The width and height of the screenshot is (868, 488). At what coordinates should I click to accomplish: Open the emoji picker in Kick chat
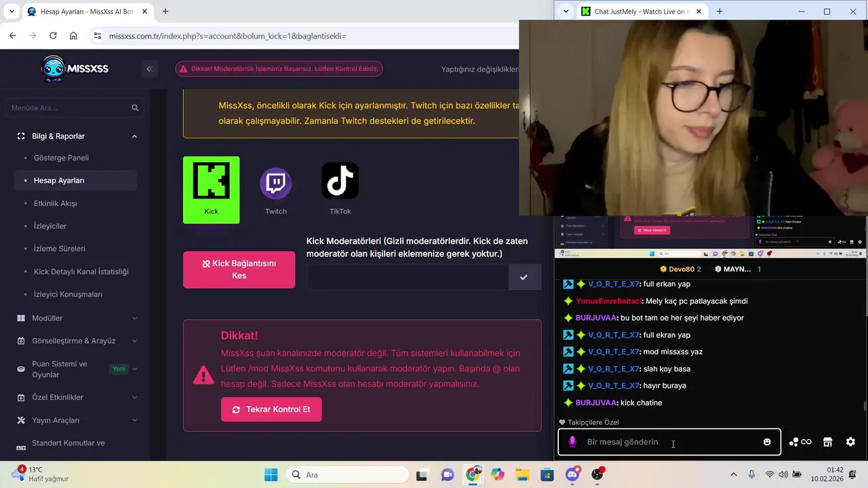[767, 442]
